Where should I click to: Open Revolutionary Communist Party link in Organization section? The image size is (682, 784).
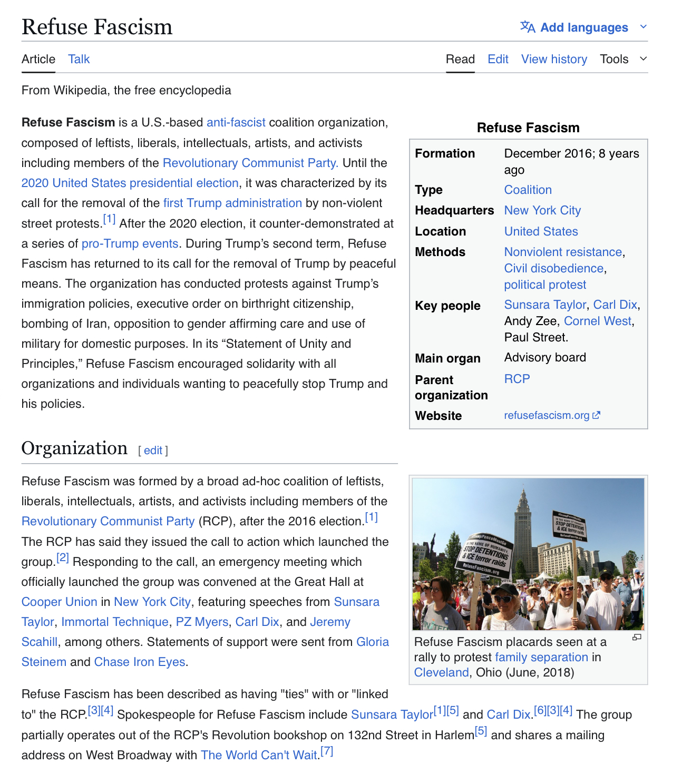pyautogui.click(x=108, y=521)
